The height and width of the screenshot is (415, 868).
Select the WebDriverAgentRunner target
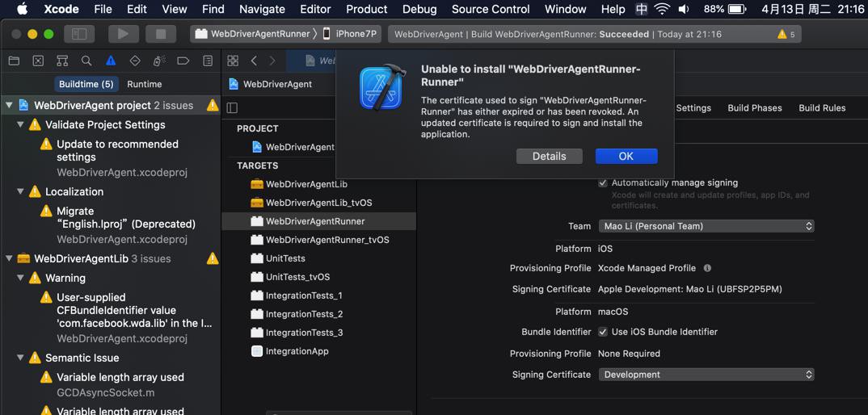tap(318, 221)
